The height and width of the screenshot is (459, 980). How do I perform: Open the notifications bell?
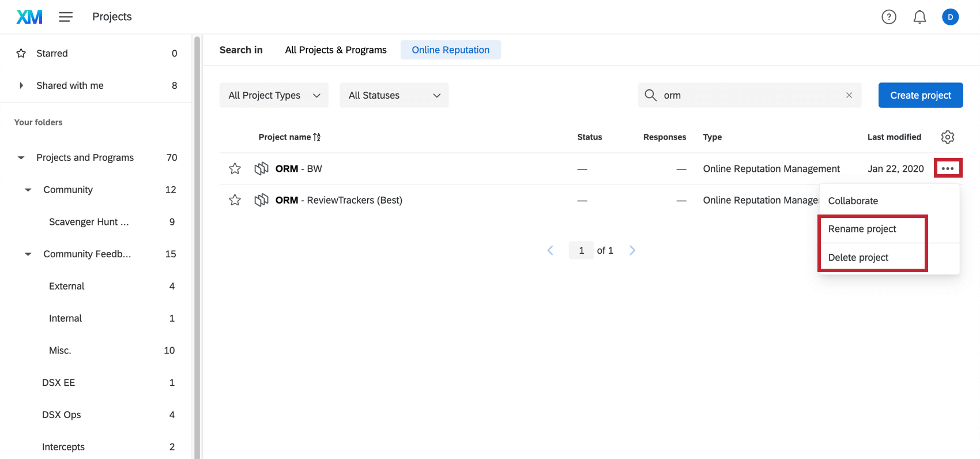click(919, 17)
